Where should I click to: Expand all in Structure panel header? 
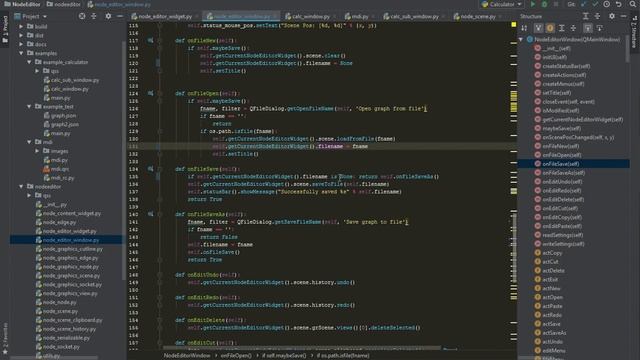[x=586, y=16]
